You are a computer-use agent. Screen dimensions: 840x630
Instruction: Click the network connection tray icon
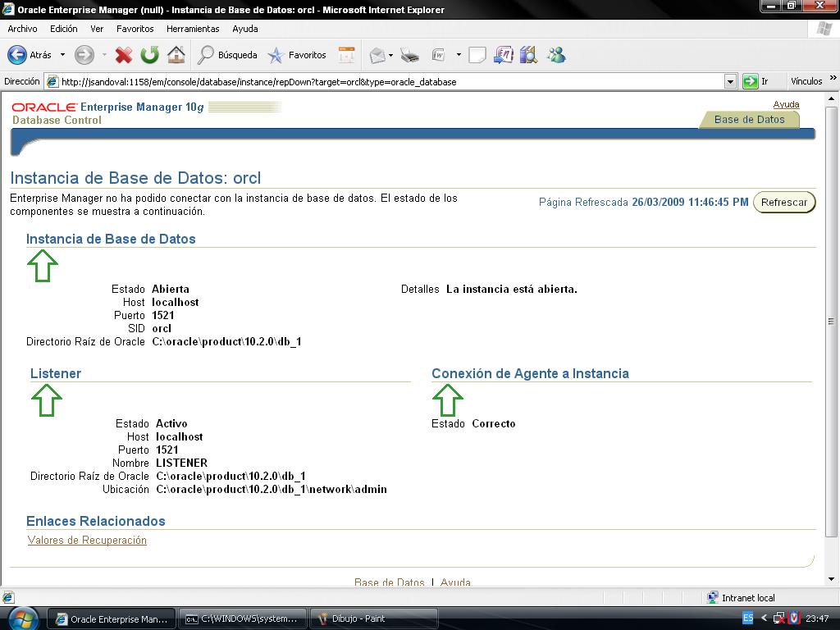(780, 619)
